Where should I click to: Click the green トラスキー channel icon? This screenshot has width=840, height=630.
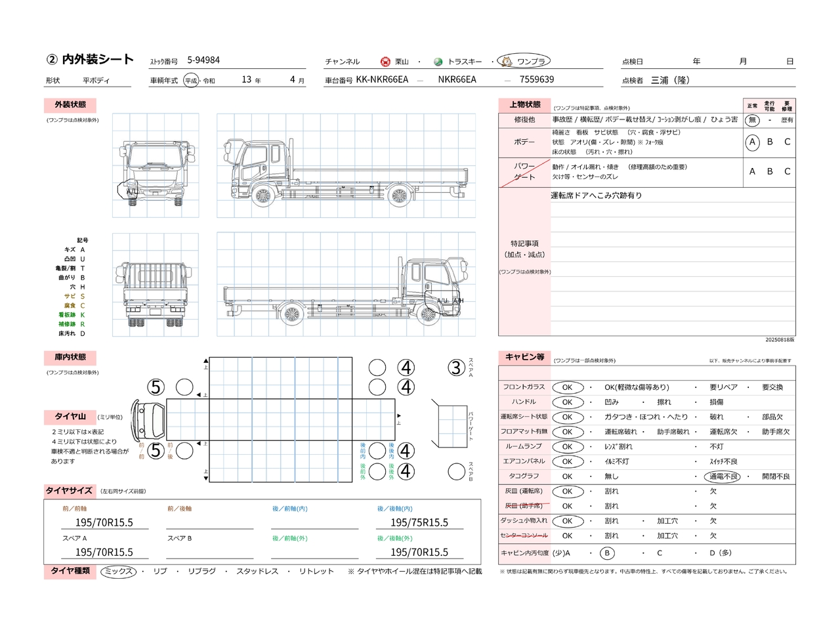pyautogui.click(x=438, y=62)
